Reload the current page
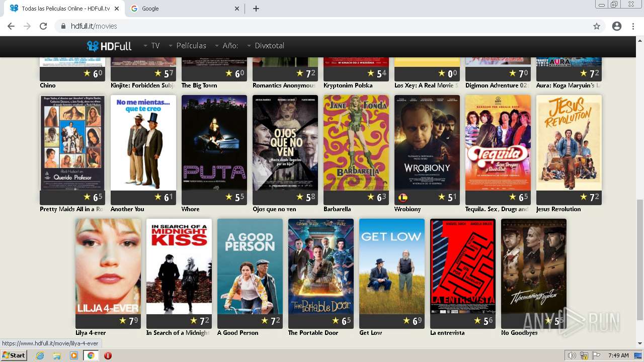 (x=43, y=26)
